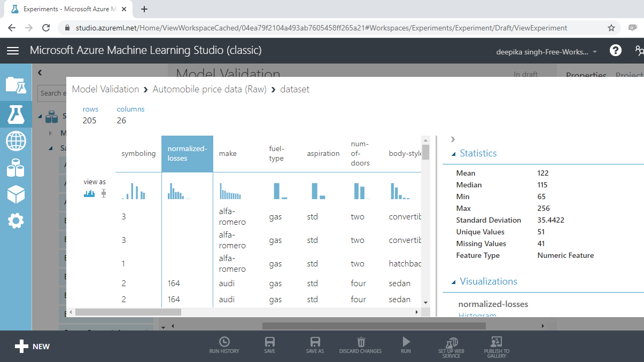The width and height of the screenshot is (644, 362).
Task: Click the data table scroll down arrow
Action: click(425, 302)
